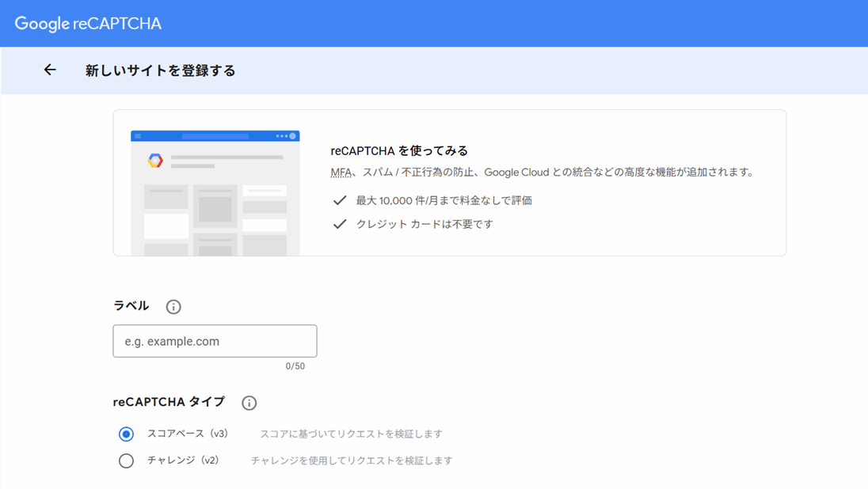This screenshot has width=868, height=489.
Task: Click the reCAPTCHA を使ってみる heading
Action: point(399,150)
